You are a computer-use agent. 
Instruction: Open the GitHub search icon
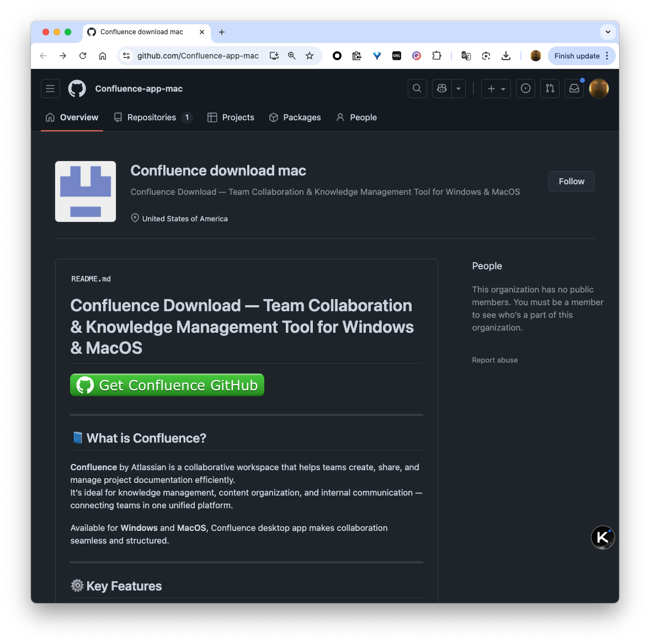[x=417, y=88]
